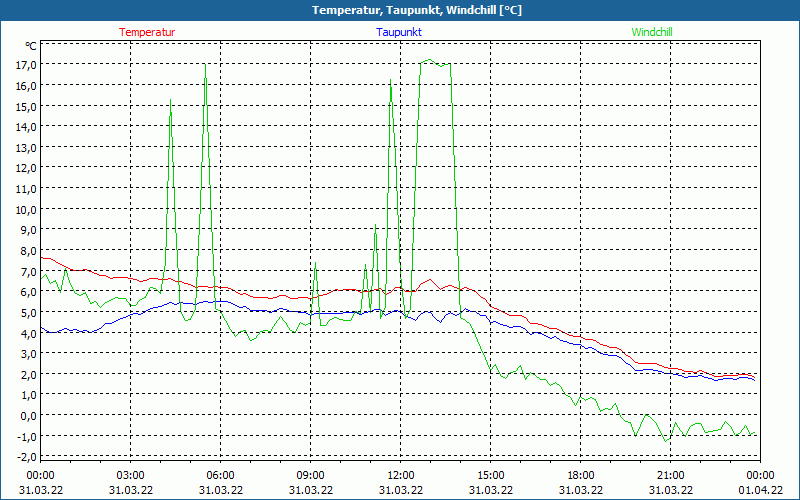Click the 2,0 y-axis value
This screenshot has height=500, width=800.
[x=29, y=374]
